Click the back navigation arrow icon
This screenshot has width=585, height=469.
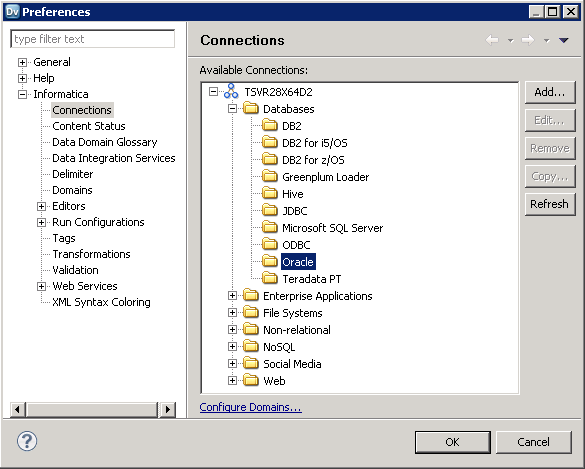(x=492, y=40)
